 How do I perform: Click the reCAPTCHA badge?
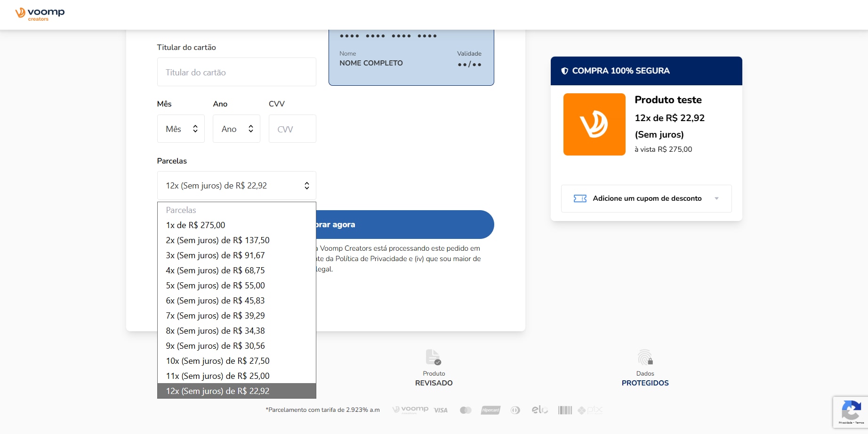(850, 412)
